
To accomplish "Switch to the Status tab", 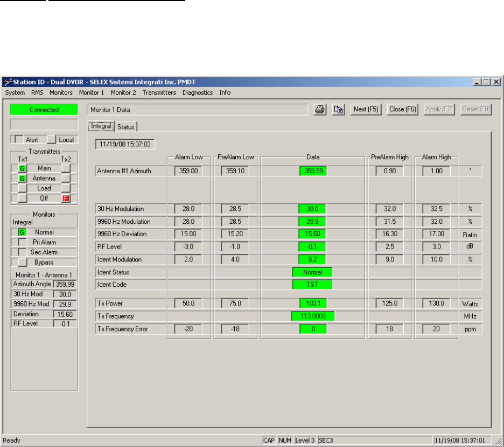I will tap(125, 127).
